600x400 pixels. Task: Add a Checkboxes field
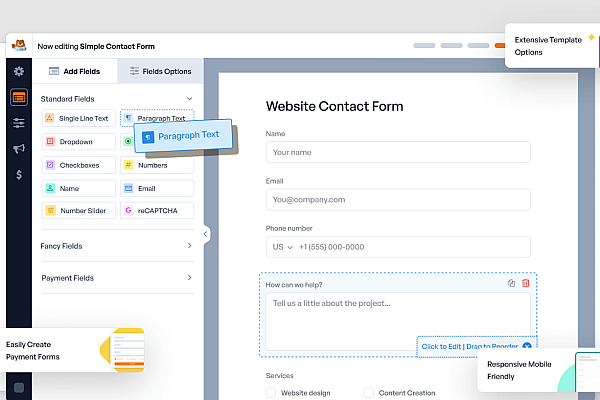[79, 165]
